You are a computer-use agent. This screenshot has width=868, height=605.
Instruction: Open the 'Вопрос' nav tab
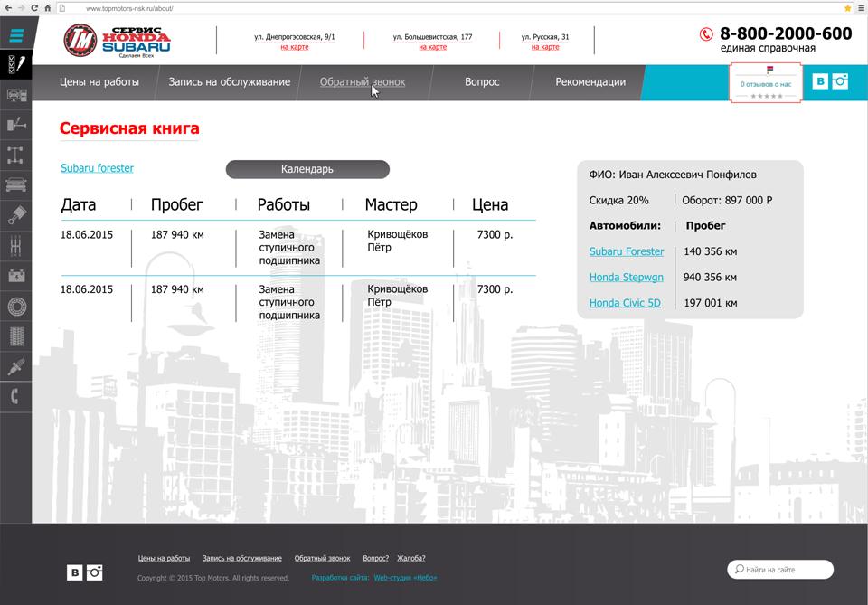[482, 82]
